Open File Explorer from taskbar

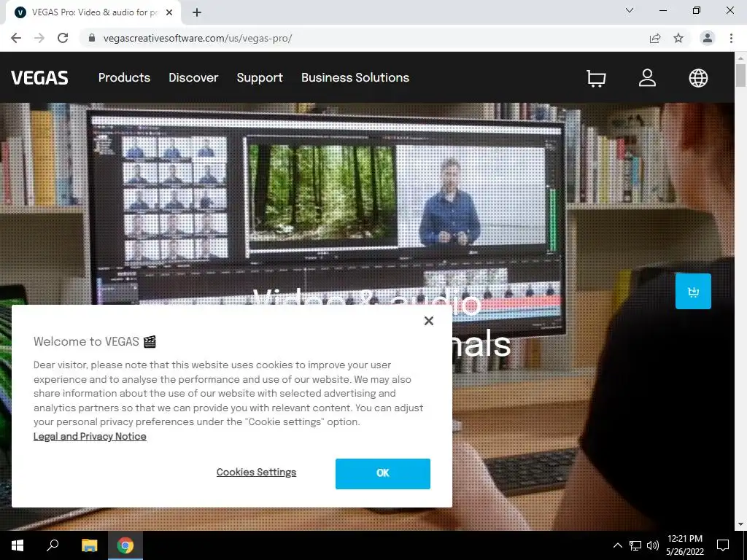89,545
